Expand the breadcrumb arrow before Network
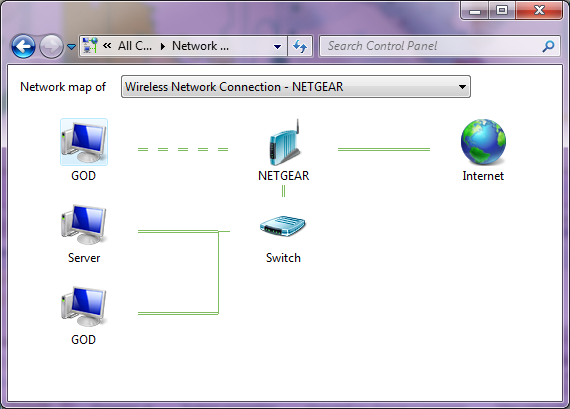The width and height of the screenshot is (570, 409). pos(162,46)
